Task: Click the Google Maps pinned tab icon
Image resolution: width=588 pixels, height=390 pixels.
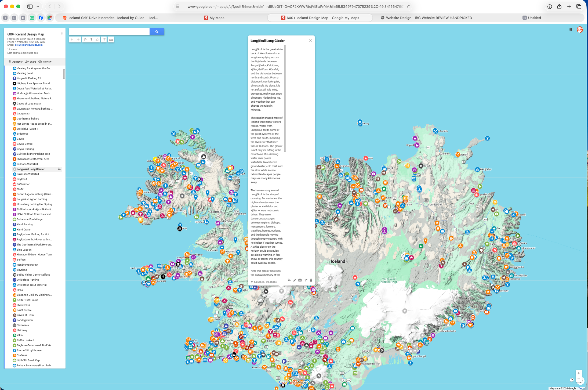Action: tap(49, 18)
